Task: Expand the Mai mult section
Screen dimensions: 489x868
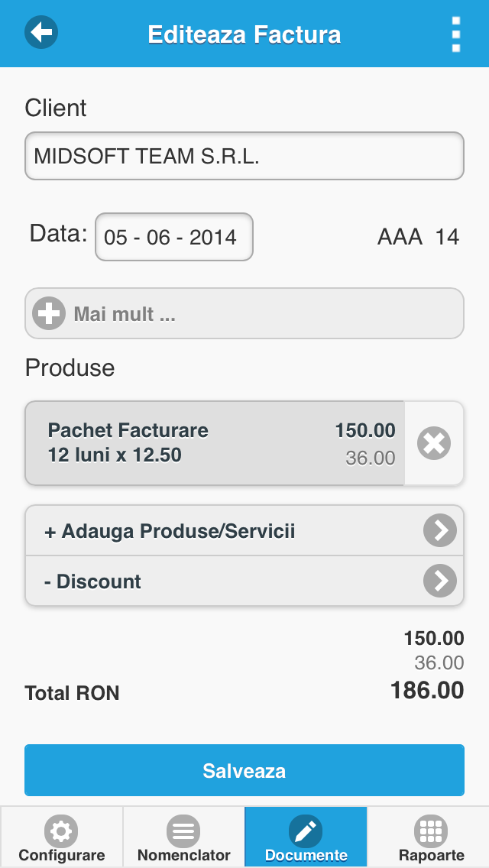Action: coord(244,313)
